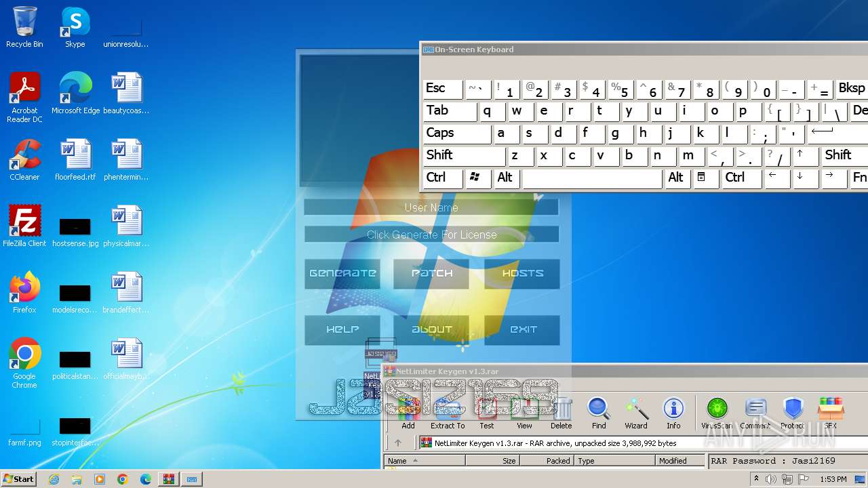Toggle Caps key on On-Screen Keyboard
Viewport: 868px width, 488px height.
coord(457,134)
